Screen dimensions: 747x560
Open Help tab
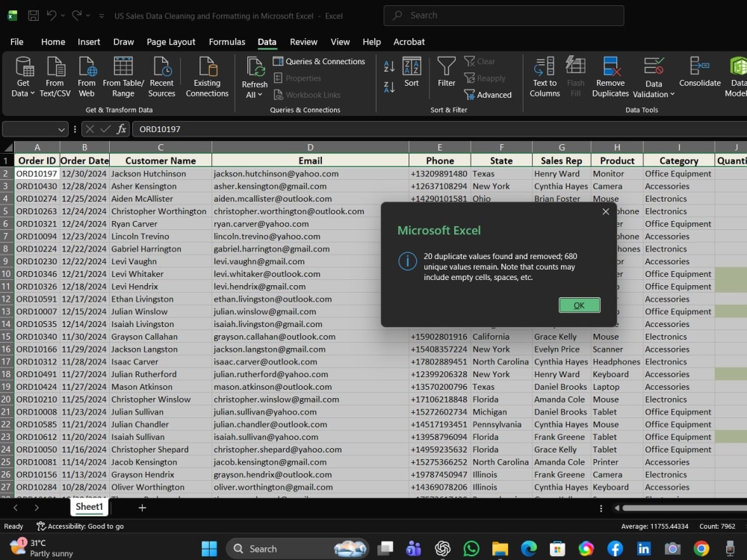[371, 42]
